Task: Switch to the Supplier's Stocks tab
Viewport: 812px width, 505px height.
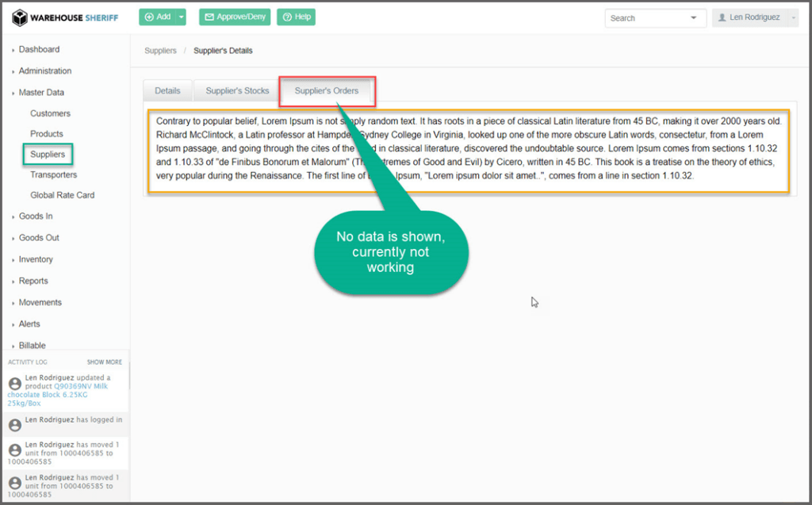Action: 237,91
